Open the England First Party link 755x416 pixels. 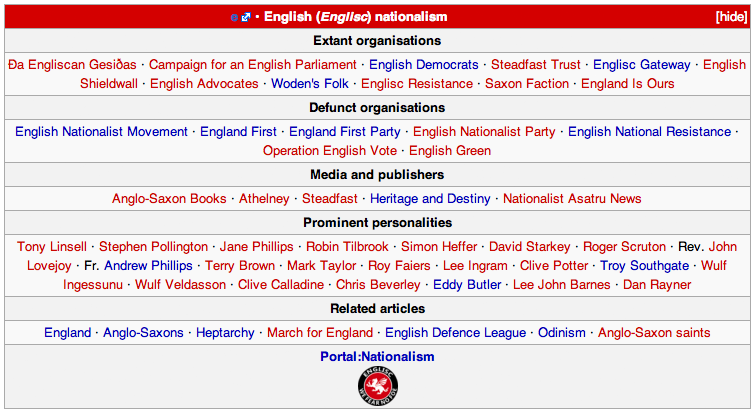tap(345, 132)
